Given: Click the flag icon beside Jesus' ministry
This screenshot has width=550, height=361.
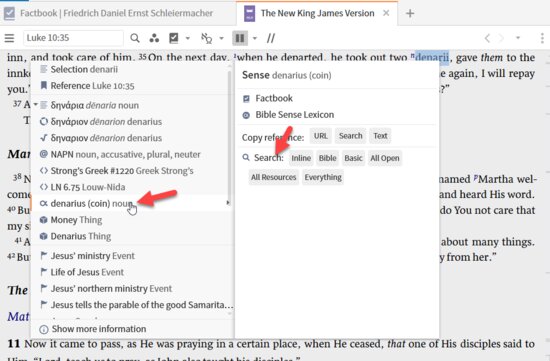Looking at the screenshot, I should [43, 256].
